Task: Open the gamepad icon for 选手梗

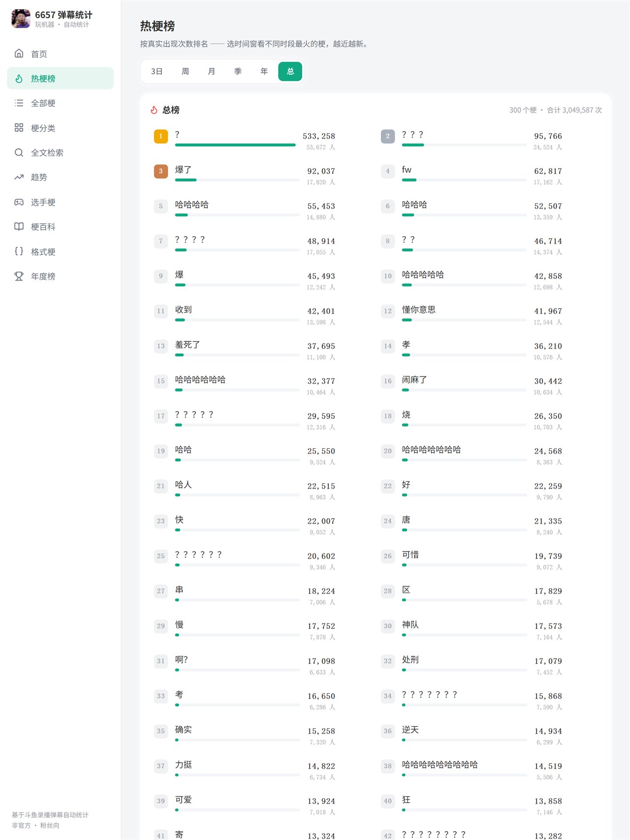Action: pos(19,202)
